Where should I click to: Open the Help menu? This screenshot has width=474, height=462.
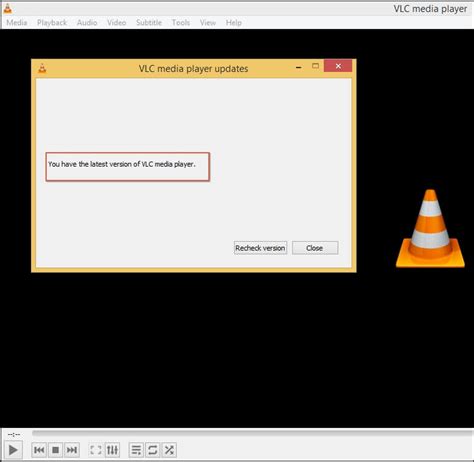[x=234, y=23]
